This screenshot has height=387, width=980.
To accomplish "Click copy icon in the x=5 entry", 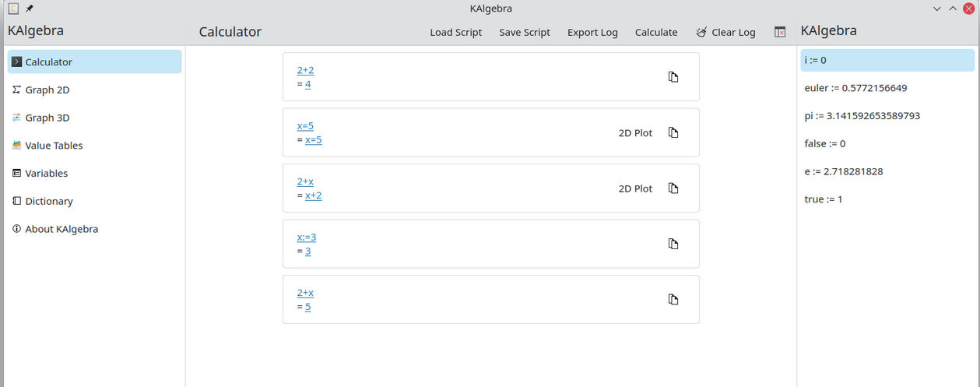I will [673, 132].
